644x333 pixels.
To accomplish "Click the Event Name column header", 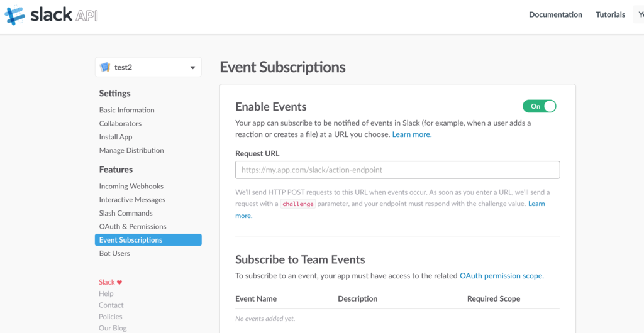I will coord(256,298).
